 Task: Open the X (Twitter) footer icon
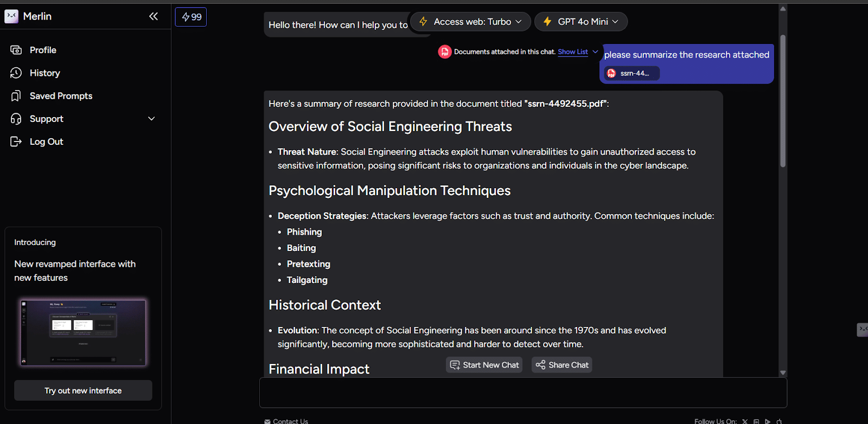(745, 421)
